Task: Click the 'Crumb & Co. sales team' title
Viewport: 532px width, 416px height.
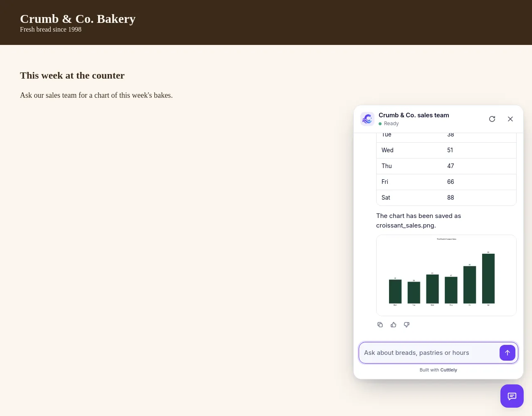Action: pos(414,115)
